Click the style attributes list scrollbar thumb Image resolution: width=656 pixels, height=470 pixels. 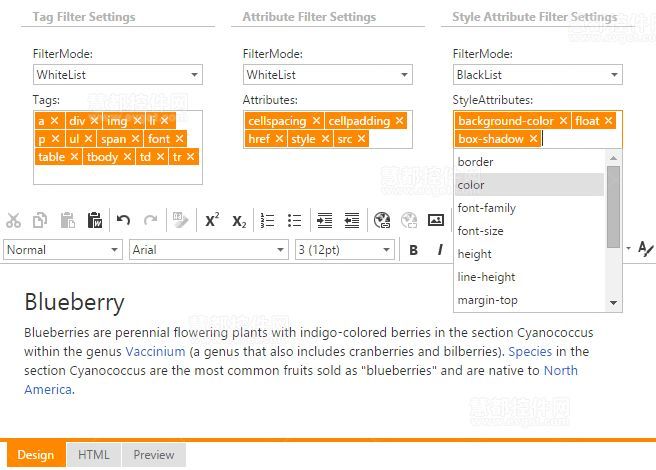coord(613,205)
